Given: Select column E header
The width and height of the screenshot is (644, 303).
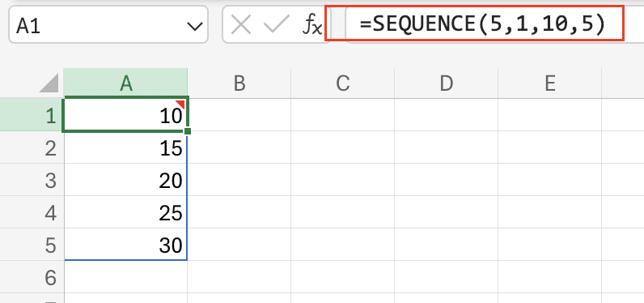Looking at the screenshot, I should tap(549, 83).
